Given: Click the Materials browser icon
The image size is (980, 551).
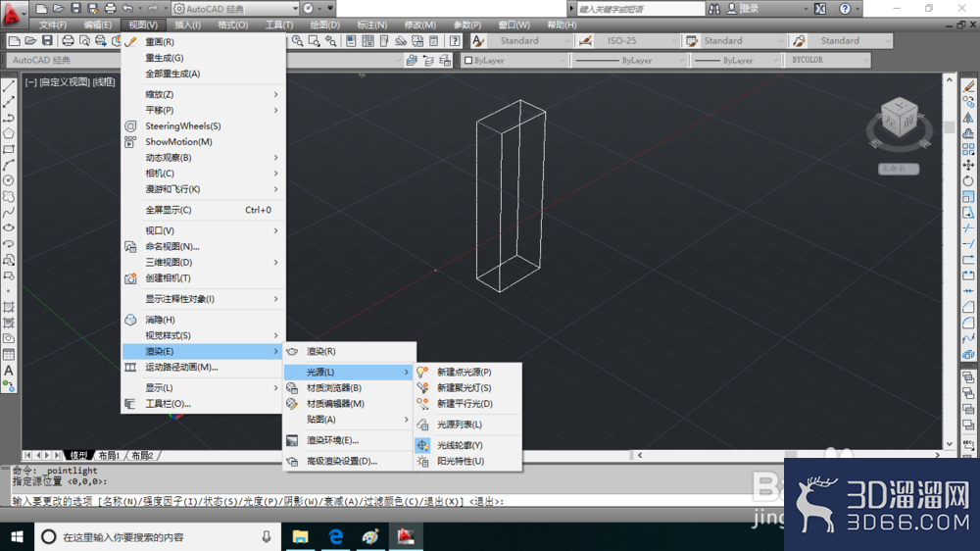Looking at the screenshot, I should click(x=292, y=388).
